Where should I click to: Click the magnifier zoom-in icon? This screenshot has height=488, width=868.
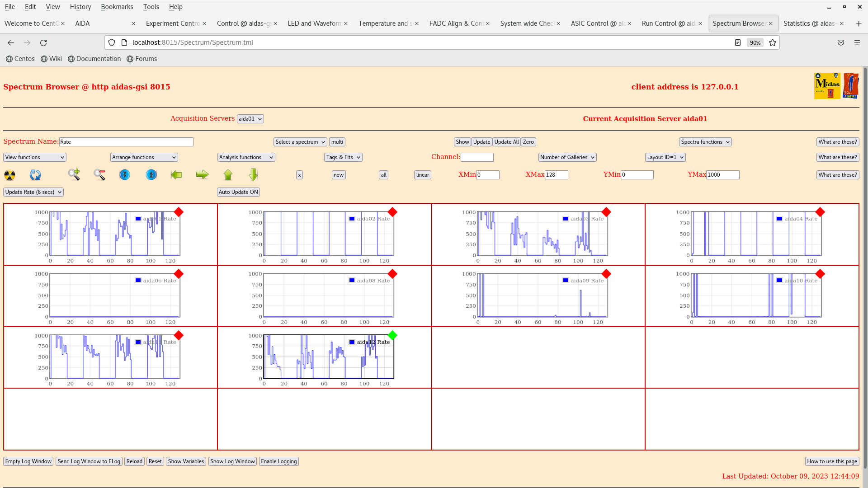(74, 174)
